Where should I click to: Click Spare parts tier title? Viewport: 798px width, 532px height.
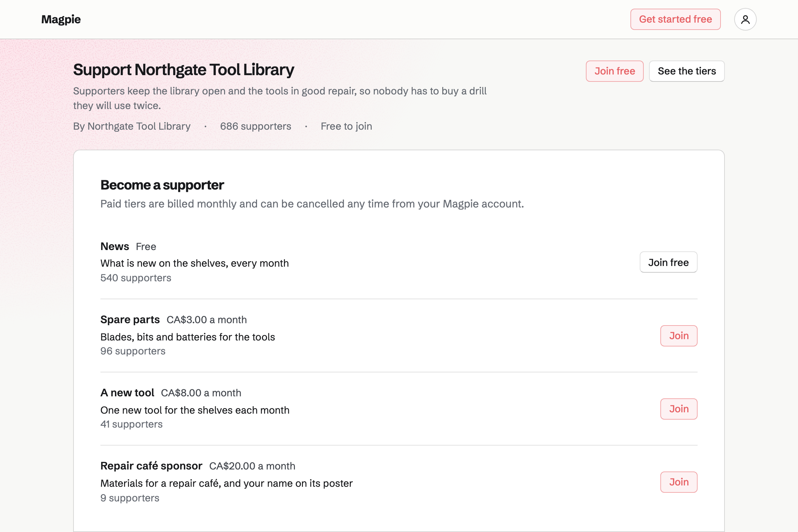[130, 320]
